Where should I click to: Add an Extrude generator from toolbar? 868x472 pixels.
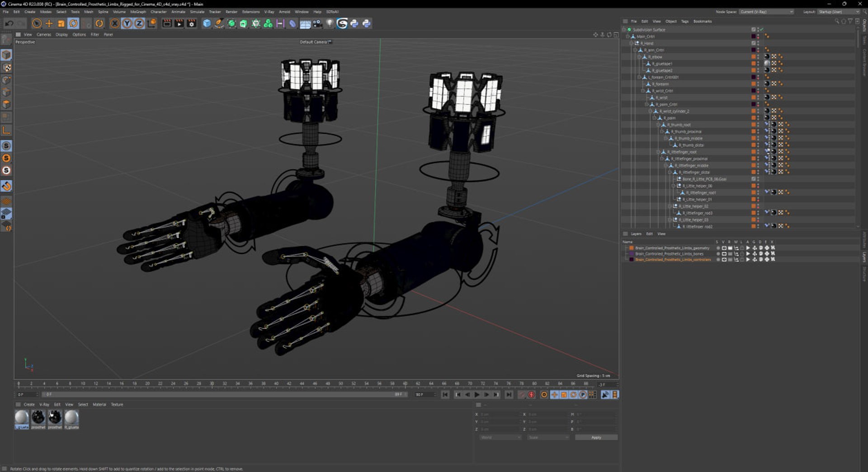(244, 24)
